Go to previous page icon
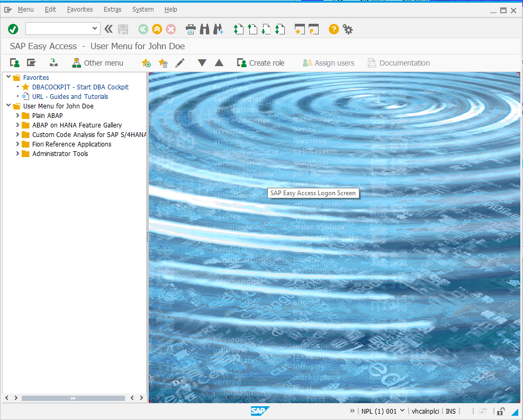 253,29
